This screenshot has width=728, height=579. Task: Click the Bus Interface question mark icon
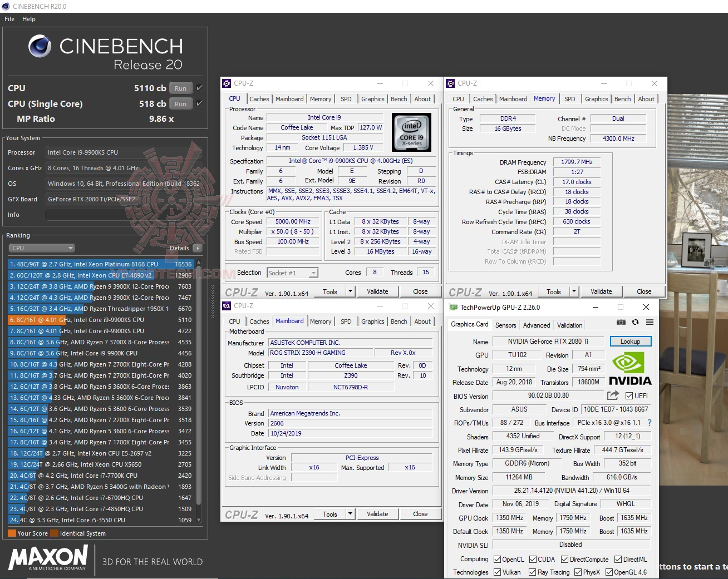point(650,423)
